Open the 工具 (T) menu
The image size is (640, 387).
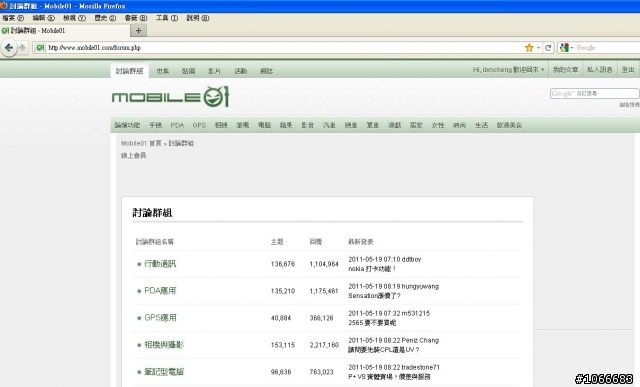167,18
